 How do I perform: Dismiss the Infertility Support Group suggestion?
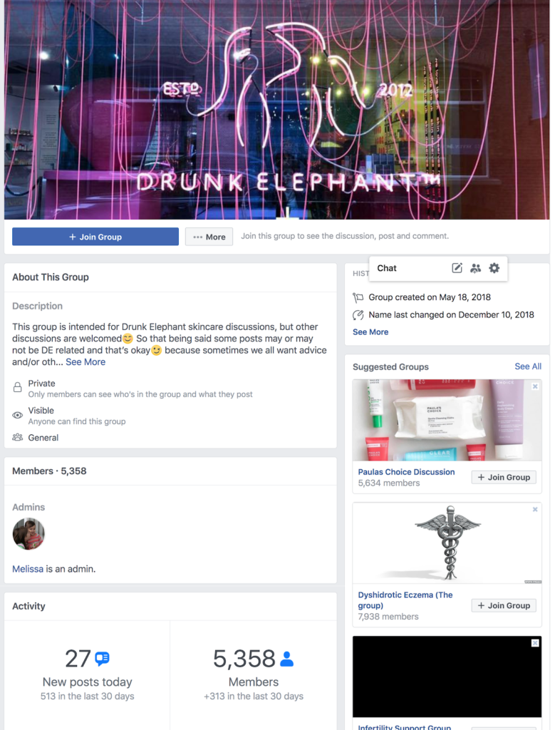(x=535, y=643)
